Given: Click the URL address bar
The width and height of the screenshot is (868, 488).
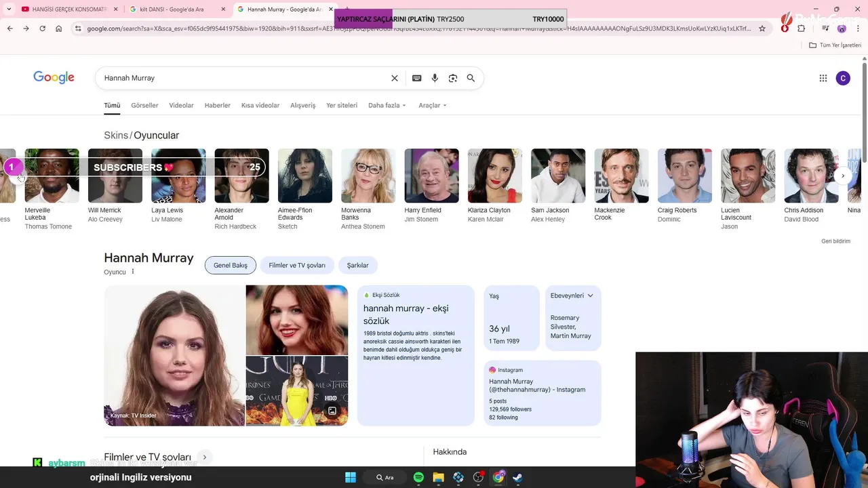Looking at the screenshot, I should coord(418,28).
